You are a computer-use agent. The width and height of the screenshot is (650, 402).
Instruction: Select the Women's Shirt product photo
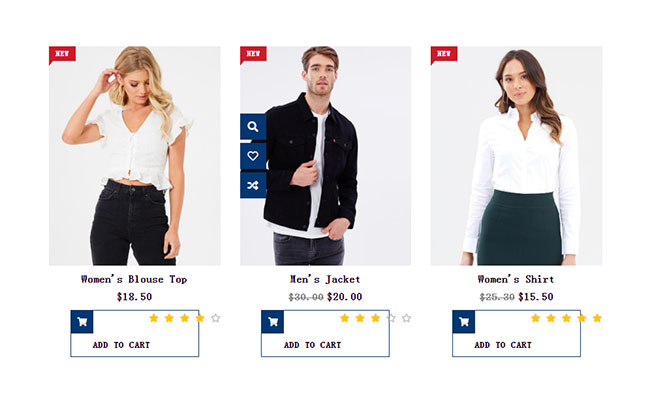coord(516,155)
